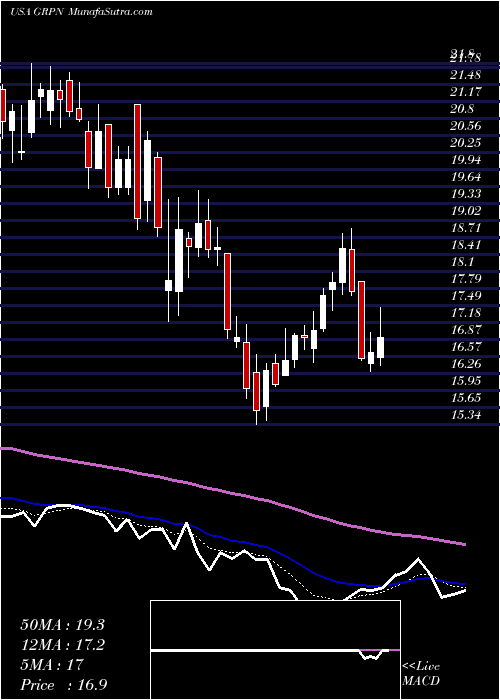This screenshot has width=500, height=700.
Task: Click the 16.26 price level label
Action: pyautogui.click(x=466, y=364)
